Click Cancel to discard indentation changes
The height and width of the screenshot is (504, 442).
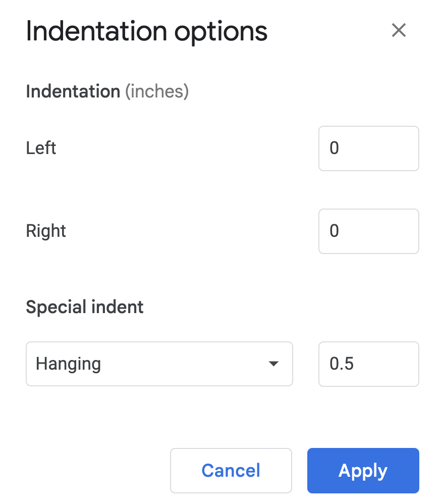tap(231, 470)
